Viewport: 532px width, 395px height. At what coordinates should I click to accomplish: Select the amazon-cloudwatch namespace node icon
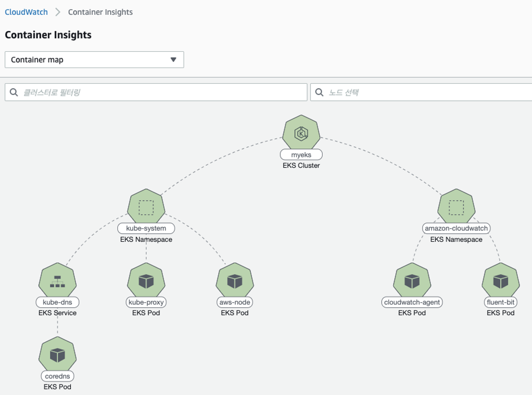(x=456, y=207)
